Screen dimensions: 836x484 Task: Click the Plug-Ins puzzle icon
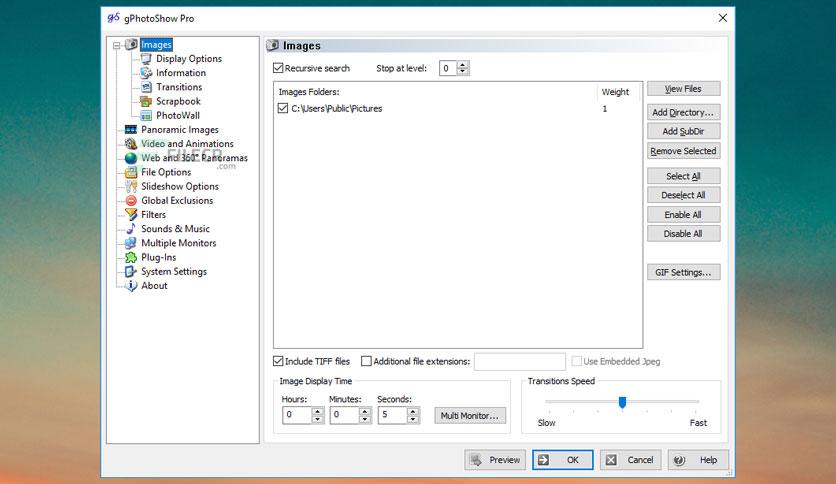[x=131, y=257]
